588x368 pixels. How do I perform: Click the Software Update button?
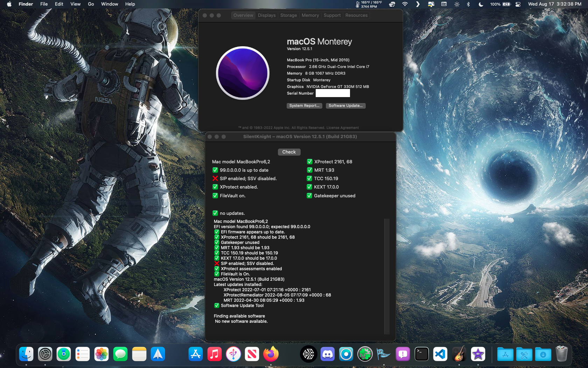346,106
